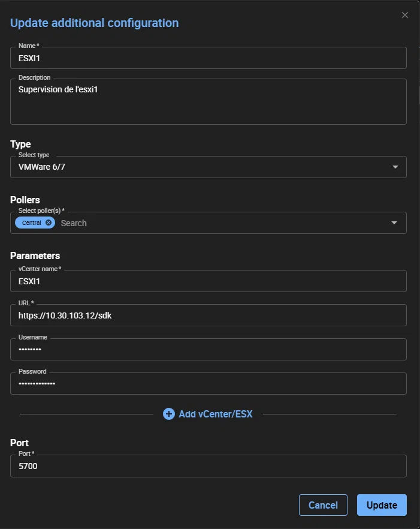This screenshot has width=420, height=529.
Task: Click the Add vCenter/ESX link text
Action: [x=215, y=414]
